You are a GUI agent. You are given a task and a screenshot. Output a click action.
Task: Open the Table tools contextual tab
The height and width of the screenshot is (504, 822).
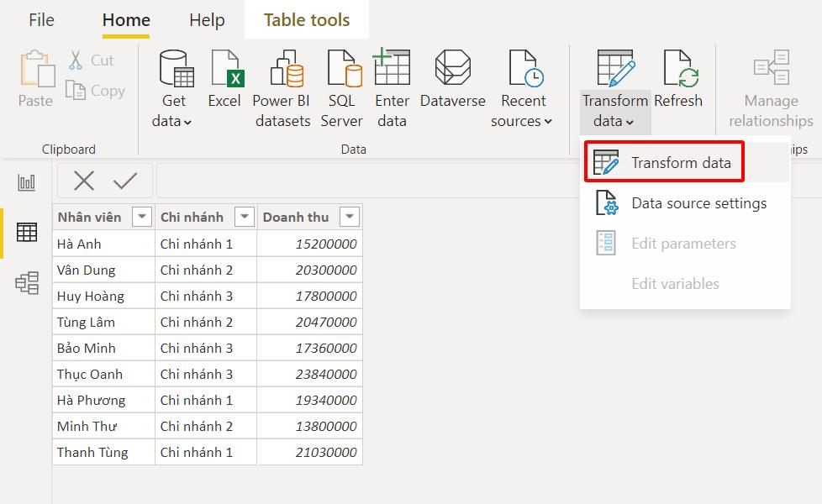pyautogui.click(x=306, y=19)
